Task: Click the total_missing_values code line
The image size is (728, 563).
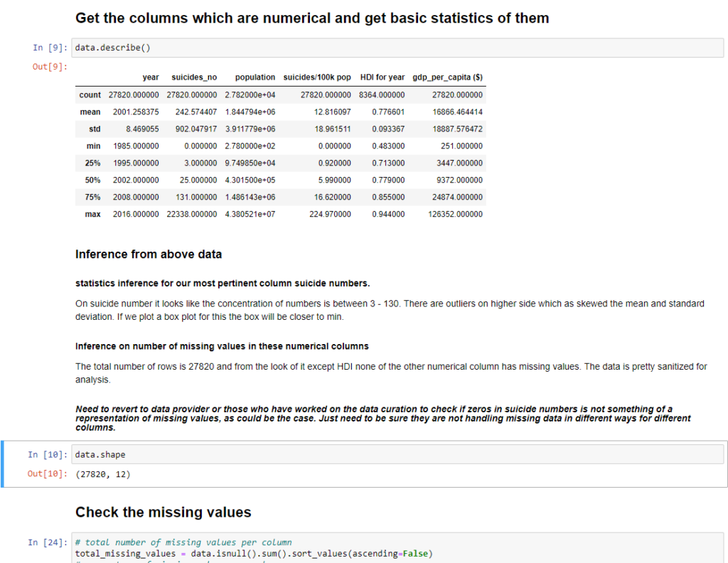Action: point(253,554)
